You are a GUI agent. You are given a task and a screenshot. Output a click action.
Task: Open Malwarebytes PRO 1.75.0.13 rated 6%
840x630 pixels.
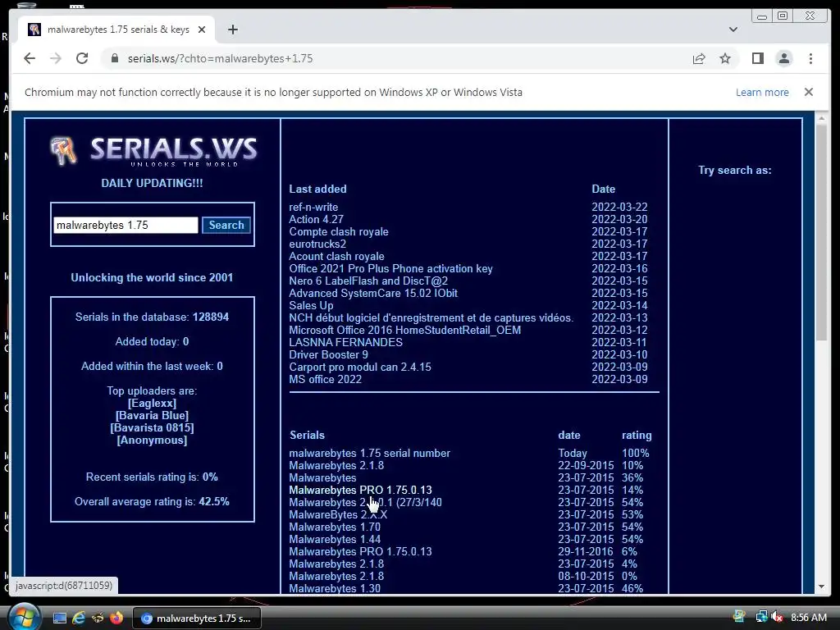coord(361,552)
